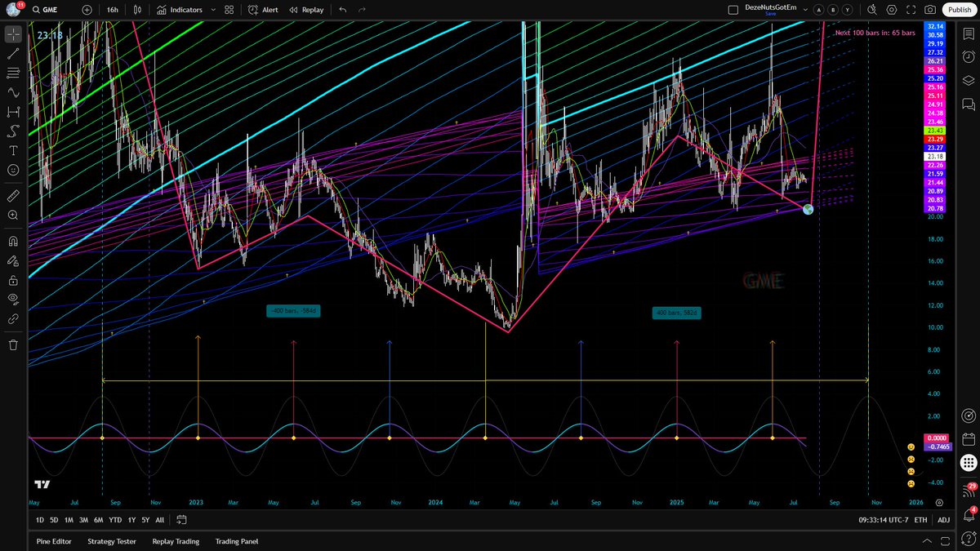
Task: Open the calendar panel in right sidebar
Action: tap(969, 439)
